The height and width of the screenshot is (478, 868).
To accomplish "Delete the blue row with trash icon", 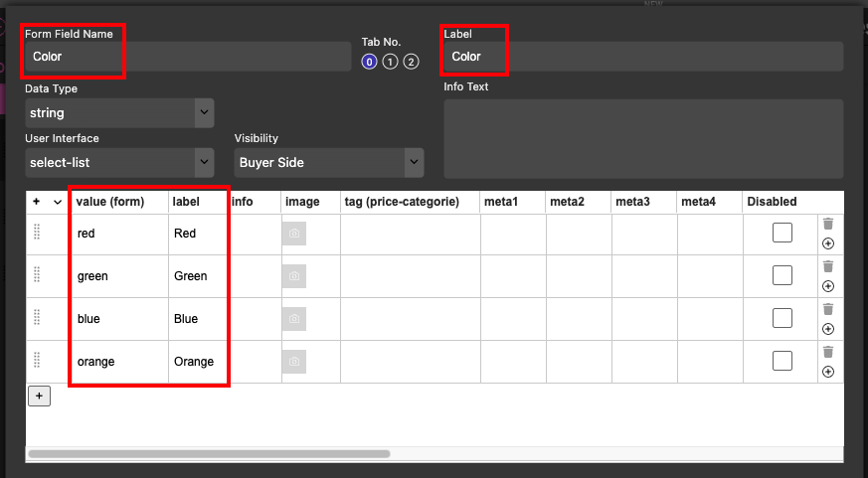I will pyautogui.click(x=827, y=309).
